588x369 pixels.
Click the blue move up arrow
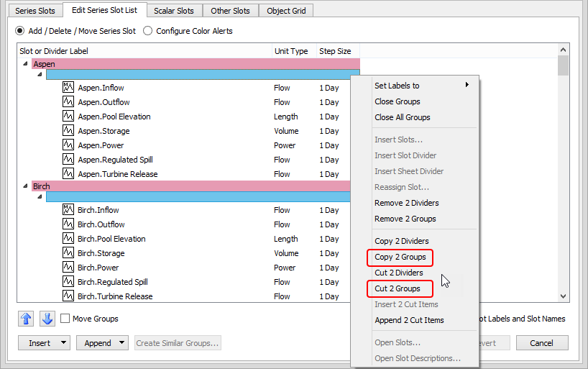coord(26,319)
